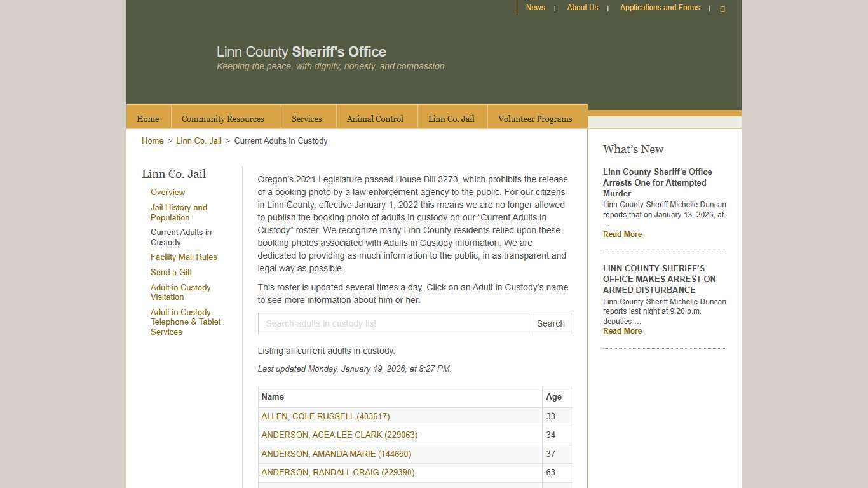
Task: Open the Community Resources menu
Action: pos(222,118)
